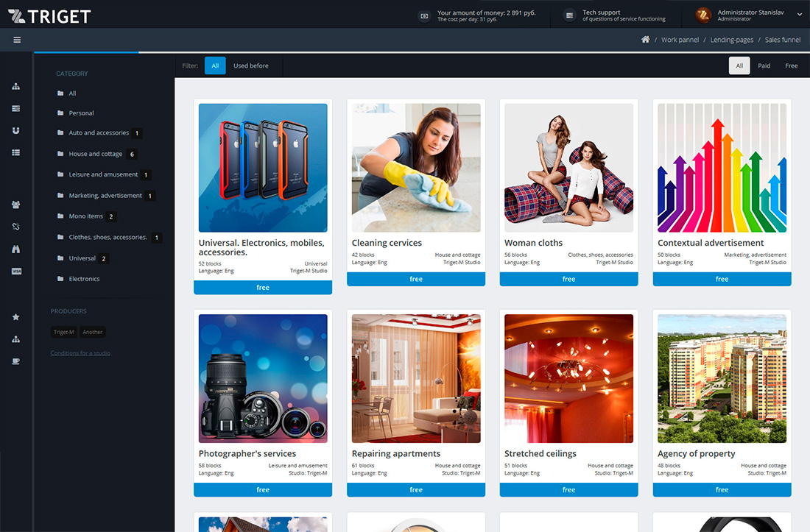810x532 pixels.
Task: Click the Cleaning cervices title
Action: (x=387, y=243)
